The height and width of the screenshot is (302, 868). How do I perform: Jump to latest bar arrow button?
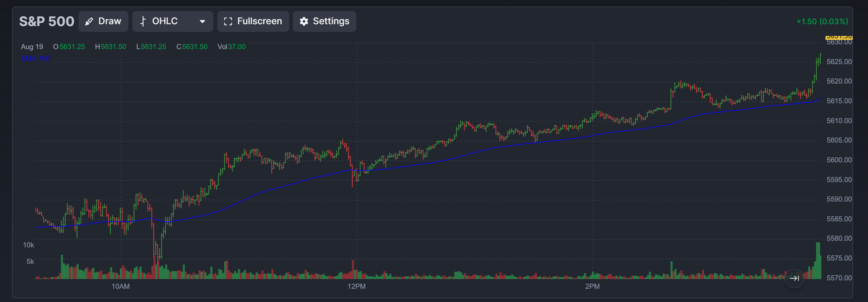click(794, 278)
